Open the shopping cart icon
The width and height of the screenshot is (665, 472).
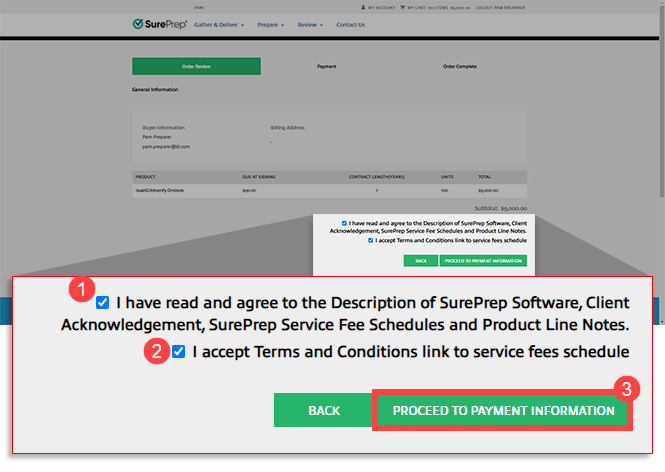point(402,8)
